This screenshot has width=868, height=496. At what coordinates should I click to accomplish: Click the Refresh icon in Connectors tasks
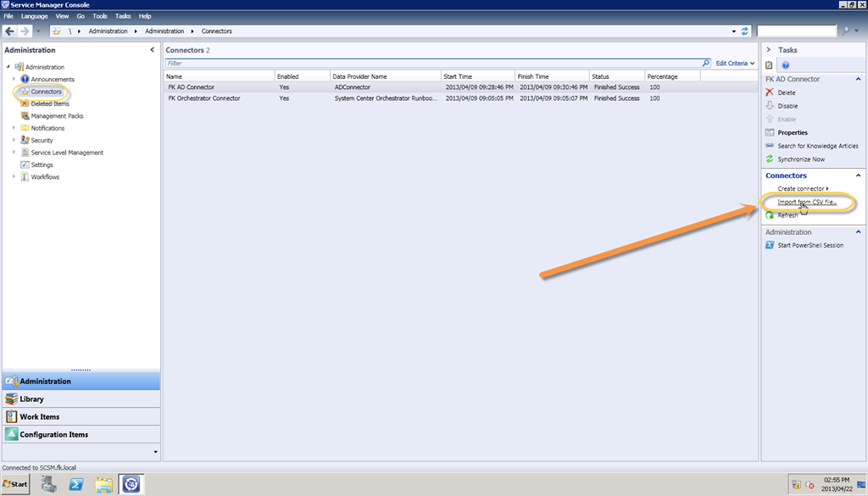pyautogui.click(x=770, y=215)
